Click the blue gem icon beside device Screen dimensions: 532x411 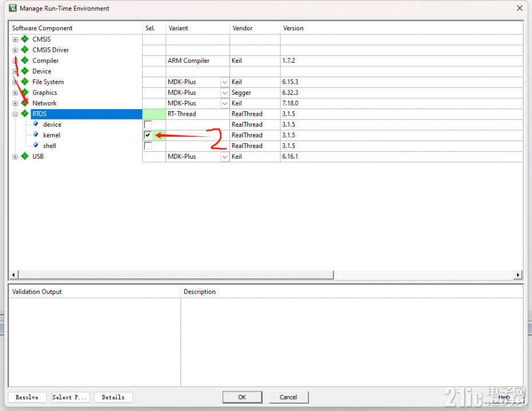[35, 124]
